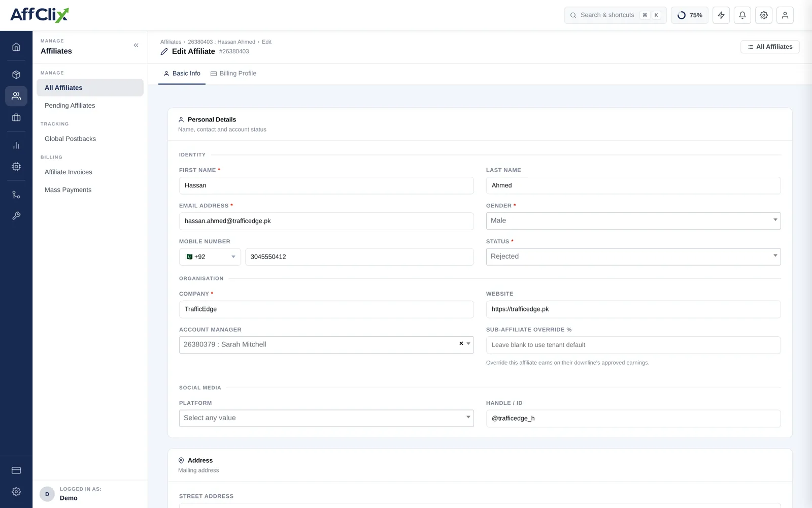Screen dimensions: 812x508
Task: Select All Affiliates in side menu
Action: coord(90,87)
